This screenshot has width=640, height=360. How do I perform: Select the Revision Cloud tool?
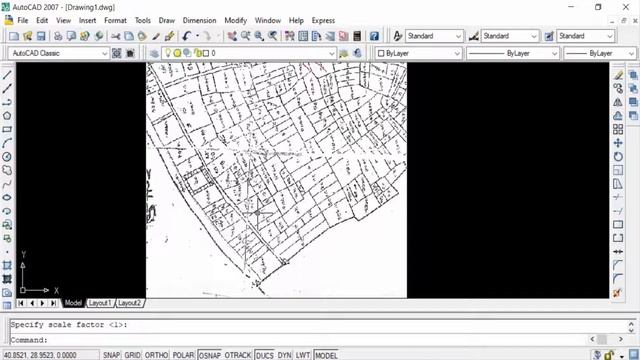[x=7, y=170]
